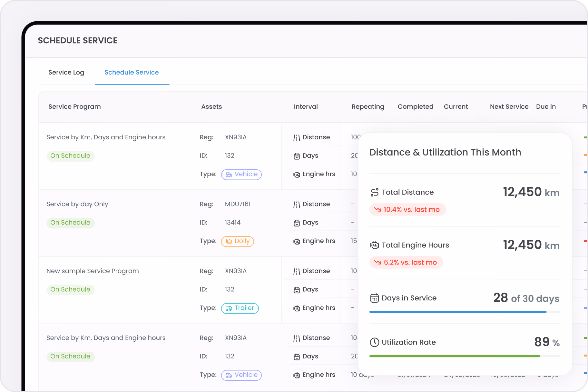The image size is (588, 392).
Task: Click On Schedule status for New sample Service Program
Action: click(x=70, y=289)
